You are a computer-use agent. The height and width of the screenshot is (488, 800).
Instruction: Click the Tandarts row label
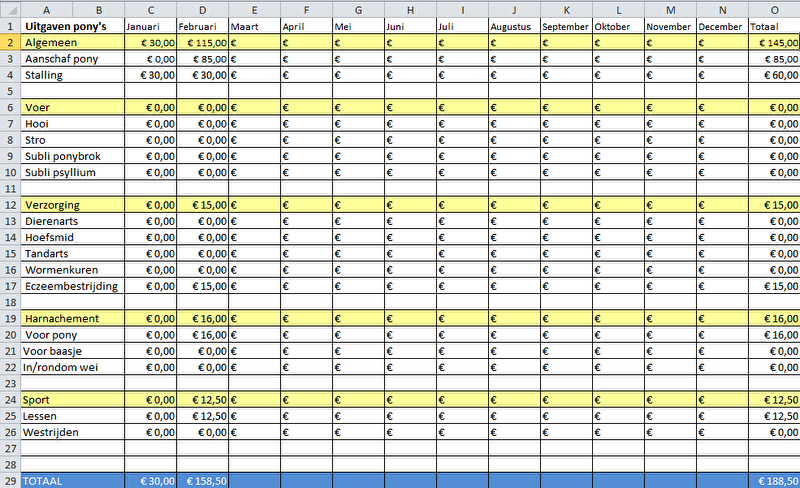(x=46, y=254)
